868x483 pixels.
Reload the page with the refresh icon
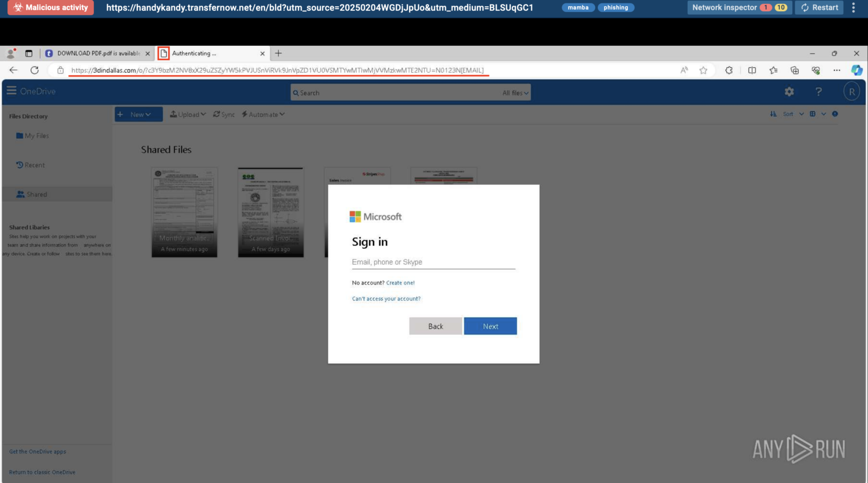(x=34, y=70)
